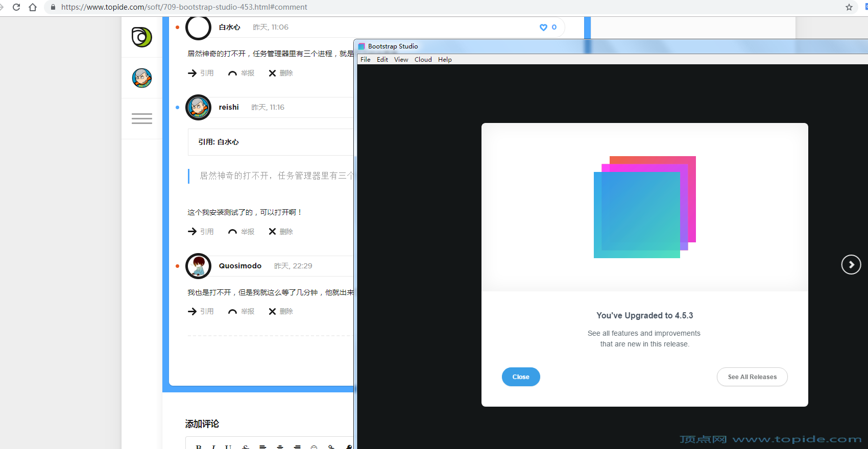Report (举报) reishi's comment
Image resolution: width=868 pixels, height=449 pixels.
[241, 232]
